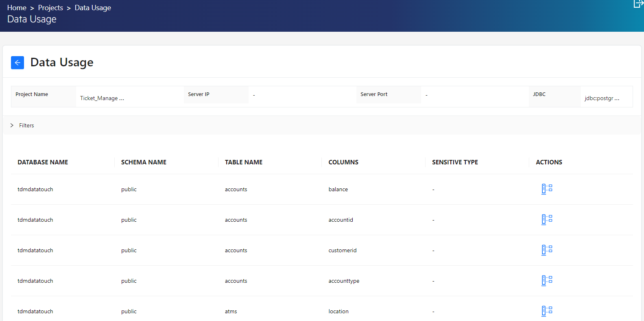Image resolution: width=644 pixels, height=321 pixels.
Task: Click the Schema Name column header
Action: 144,162
